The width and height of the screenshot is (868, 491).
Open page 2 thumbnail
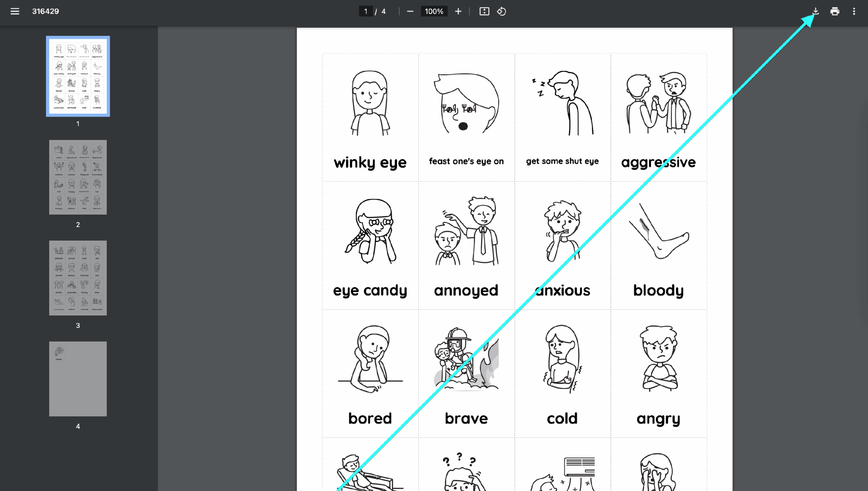point(78,177)
